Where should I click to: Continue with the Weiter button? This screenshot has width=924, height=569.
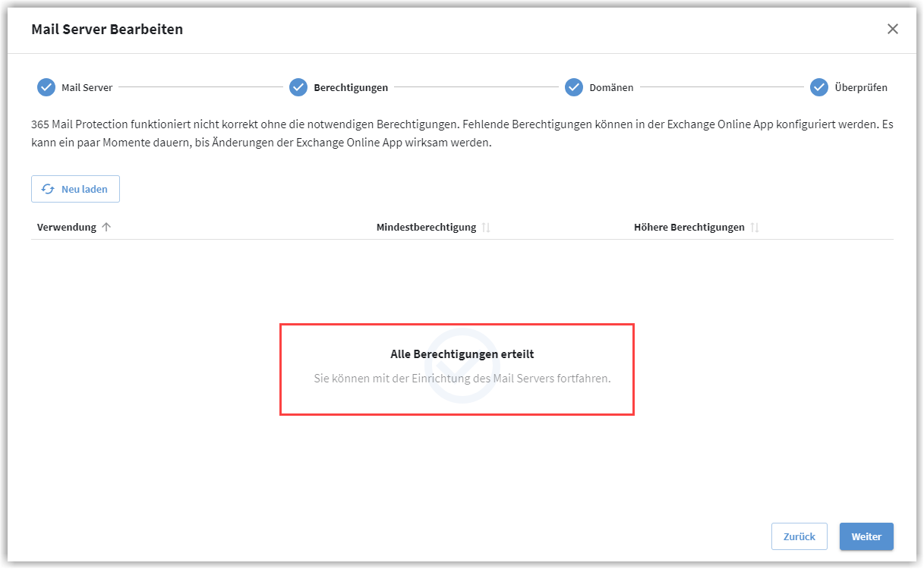click(866, 536)
